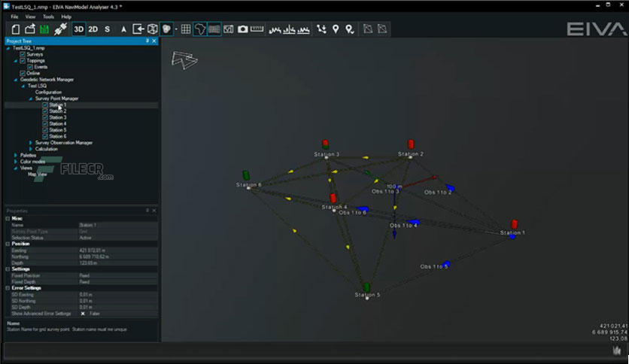Screen dimensions: 629x364
Task: Uncheck the Station 1 checkbox
Action: (45, 105)
